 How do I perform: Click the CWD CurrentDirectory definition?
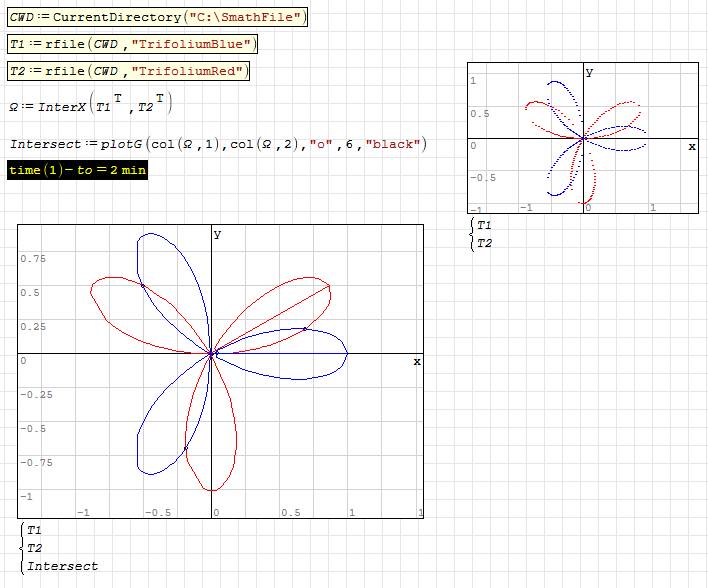click(x=158, y=18)
